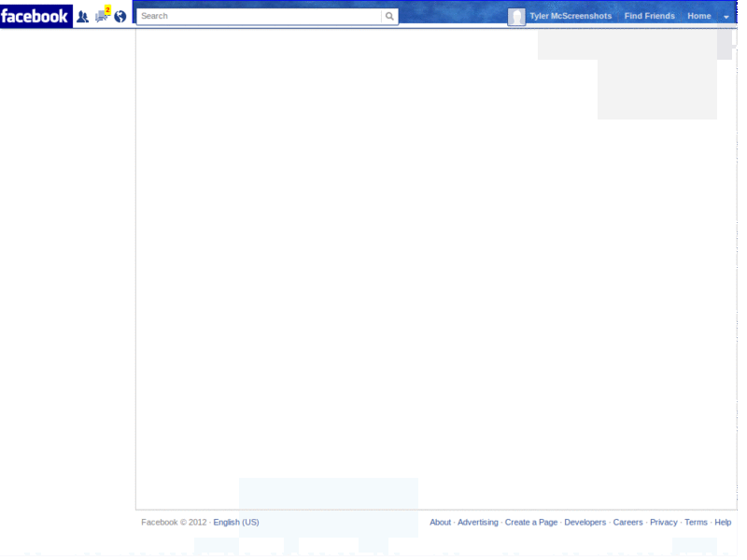The width and height of the screenshot is (747, 560).
Task: Open the Careers footer link
Action: [627, 523]
